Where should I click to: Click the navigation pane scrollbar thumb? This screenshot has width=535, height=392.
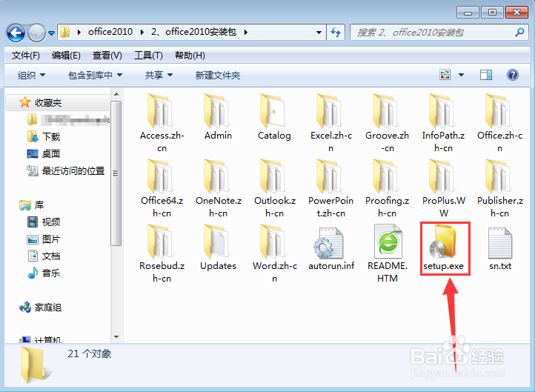tap(116, 173)
